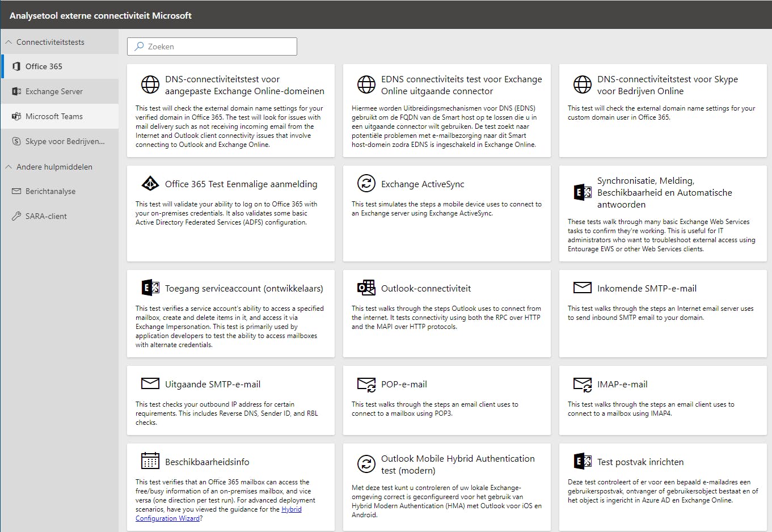The height and width of the screenshot is (532, 772).
Task: Click the Uitgaande SMTP description about Reverse DNS
Action: [227, 413]
